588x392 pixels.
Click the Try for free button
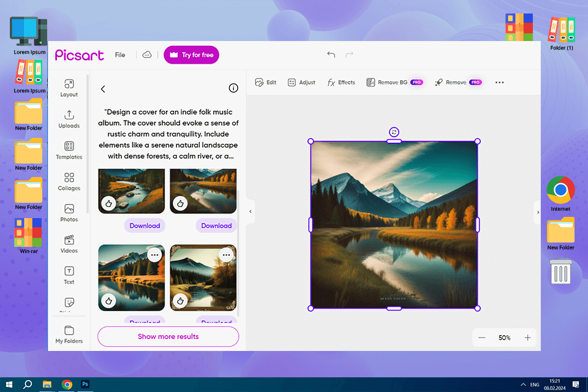pos(191,55)
